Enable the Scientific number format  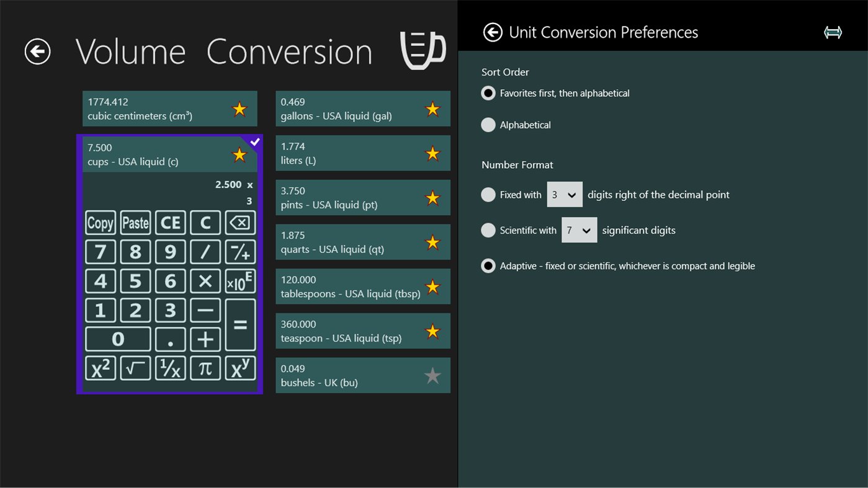pos(488,230)
